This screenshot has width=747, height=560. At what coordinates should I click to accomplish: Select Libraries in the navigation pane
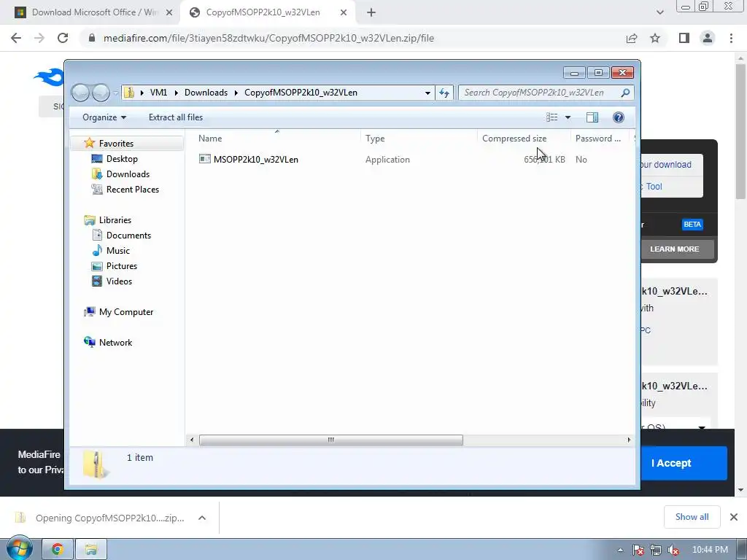(x=115, y=220)
